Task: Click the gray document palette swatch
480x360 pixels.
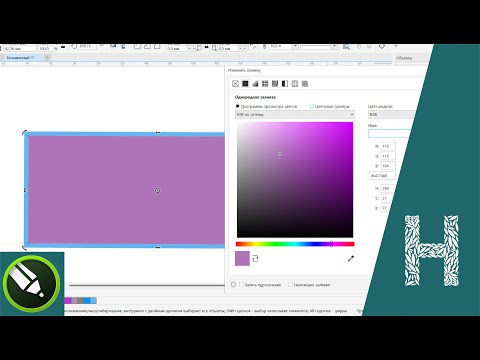Action: click(x=81, y=301)
